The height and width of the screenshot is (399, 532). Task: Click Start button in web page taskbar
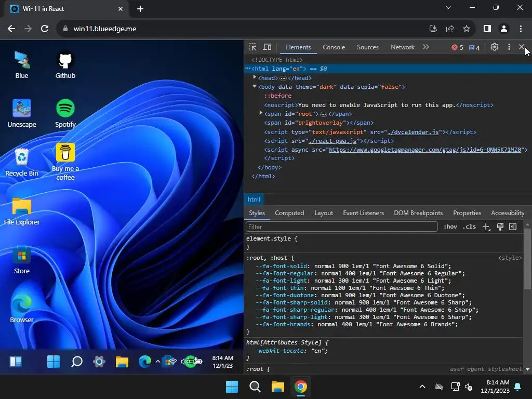(54, 362)
